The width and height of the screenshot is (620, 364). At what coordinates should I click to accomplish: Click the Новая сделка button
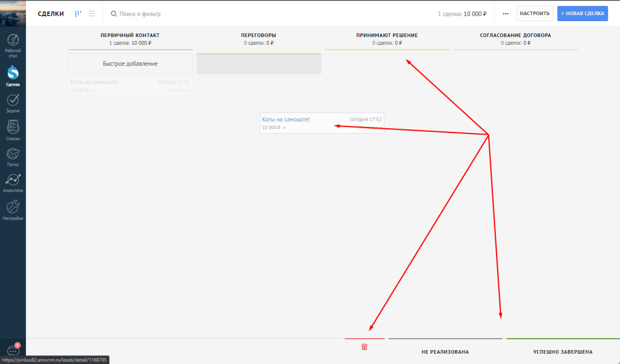(x=582, y=13)
